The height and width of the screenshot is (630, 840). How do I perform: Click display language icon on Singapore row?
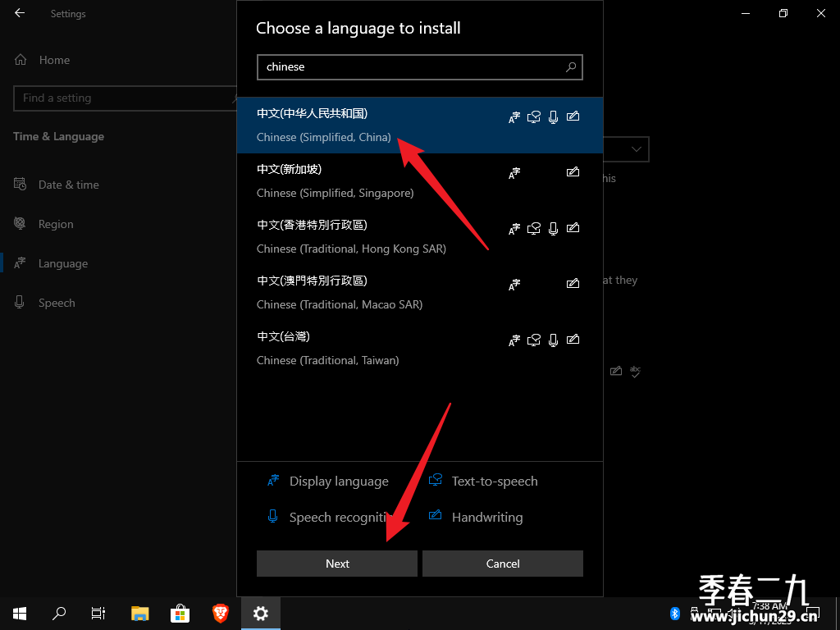514,172
